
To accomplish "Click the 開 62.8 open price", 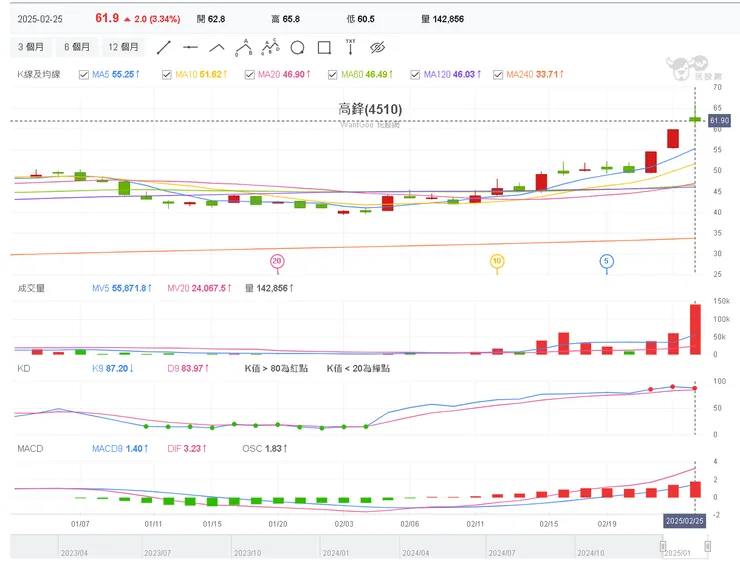I will click(x=211, y=19).
